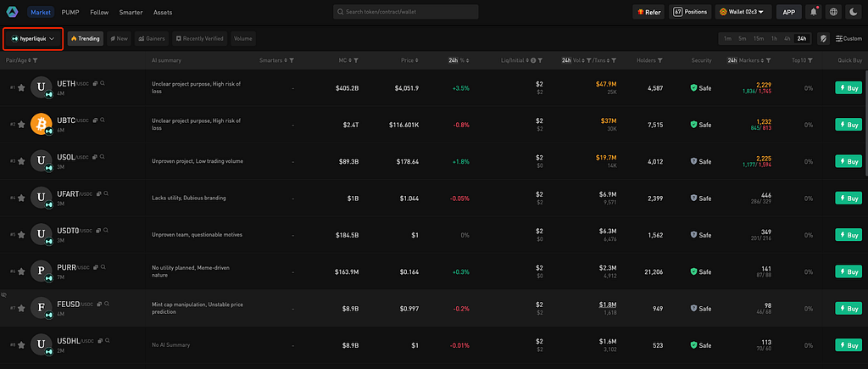This screenshot has height=369, width=868.
Task: Open the hyperliquid chain dropdown
Action: (x=33, y=39)
